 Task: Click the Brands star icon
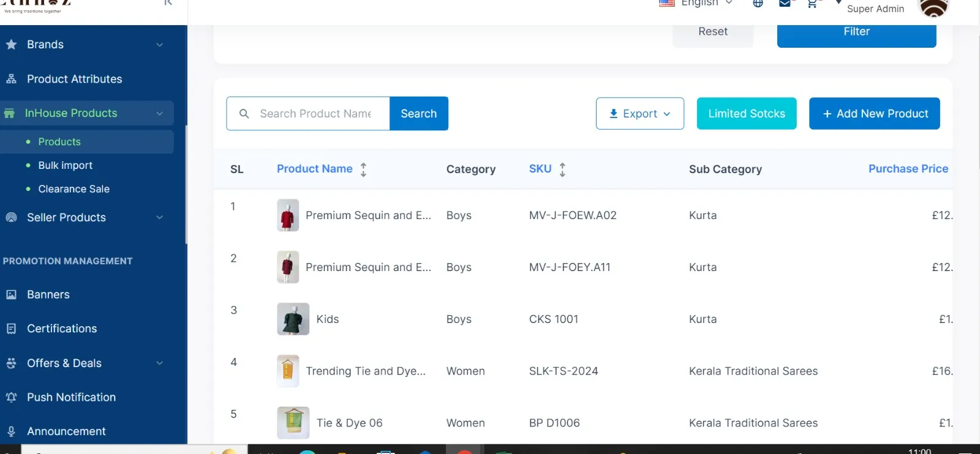11,45
